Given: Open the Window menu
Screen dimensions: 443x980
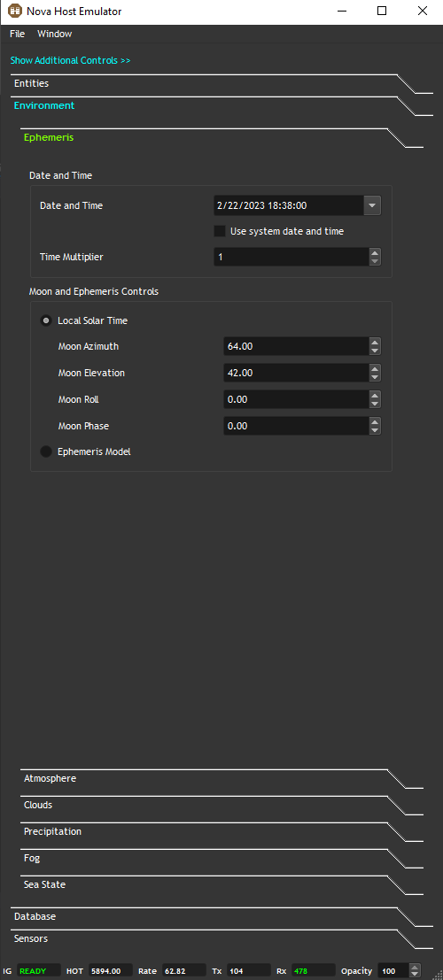Looking at the screenshot, I should [54, 34].
